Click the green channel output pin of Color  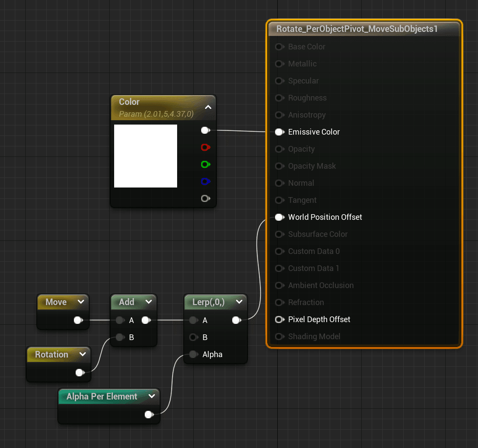pyautogui.click(x=206, y=165)
